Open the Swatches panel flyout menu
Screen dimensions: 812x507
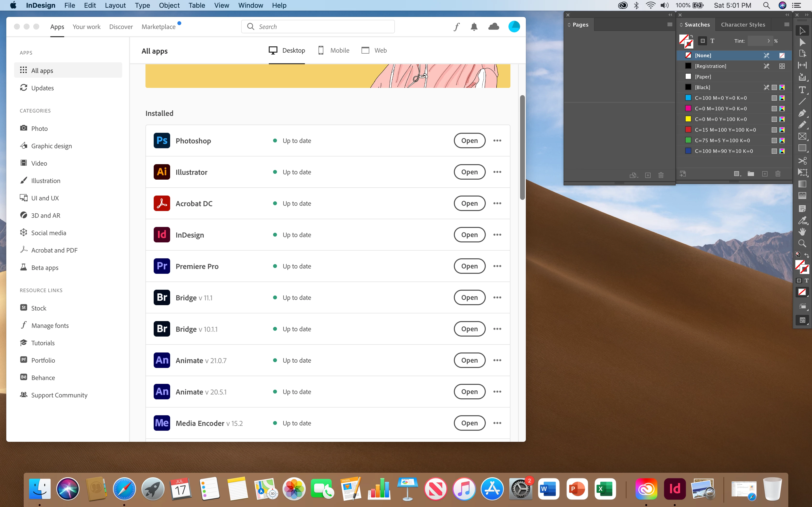point(786,24)
